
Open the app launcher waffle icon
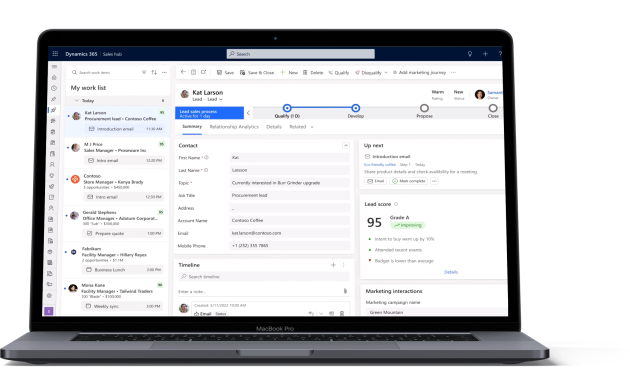point(55,53)
